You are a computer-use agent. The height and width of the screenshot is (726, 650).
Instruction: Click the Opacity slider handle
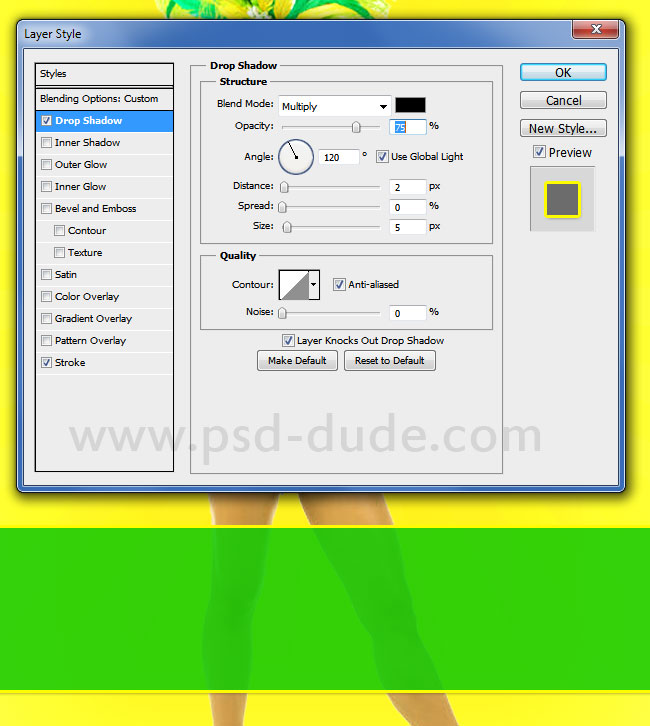click(x=356, y=127)
